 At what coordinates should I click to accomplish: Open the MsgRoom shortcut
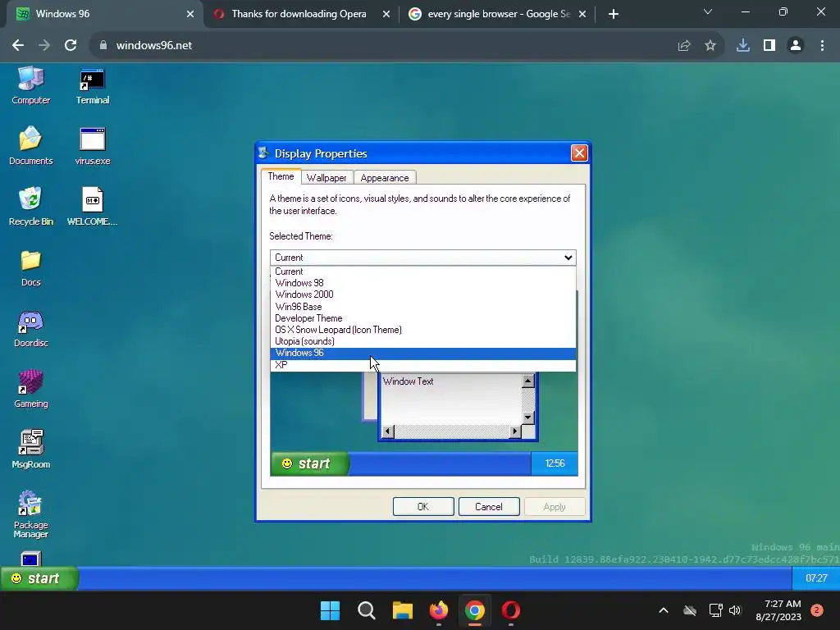tap(30, 450)
